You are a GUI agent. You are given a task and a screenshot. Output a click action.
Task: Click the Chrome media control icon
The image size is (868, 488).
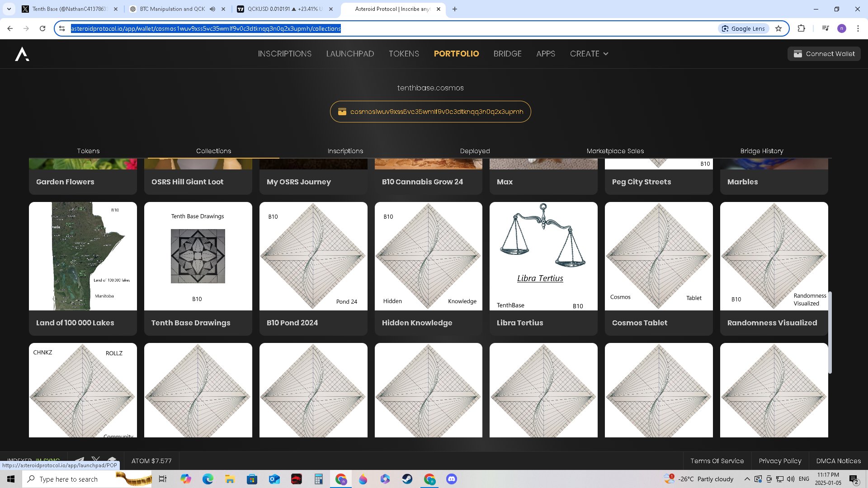tap(825, 28)
